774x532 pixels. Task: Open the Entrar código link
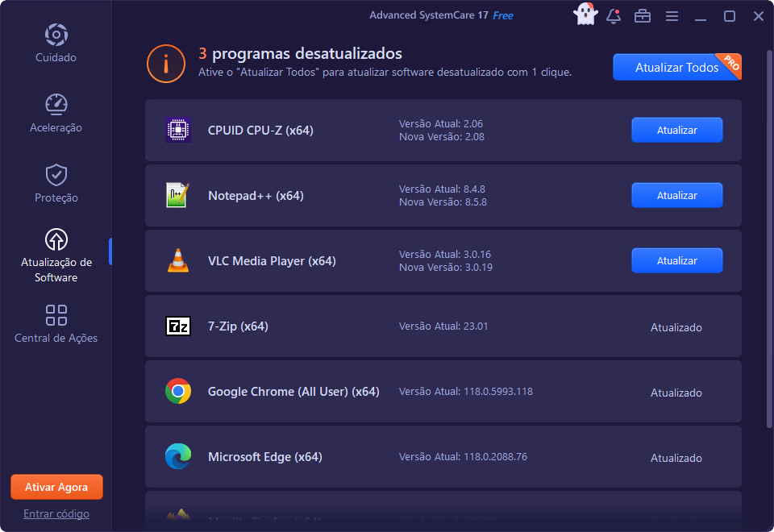coord(56,513)
